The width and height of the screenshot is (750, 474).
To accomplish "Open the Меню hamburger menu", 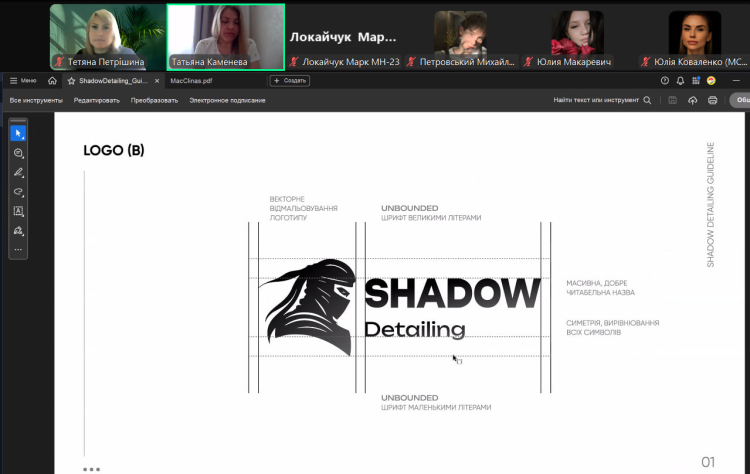I will coord(23,80).
